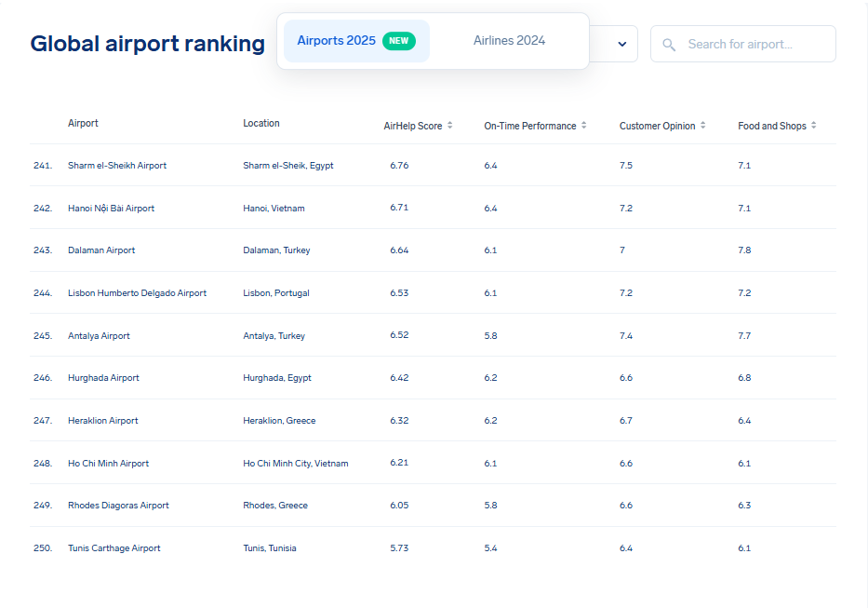Click rank number 241.
This screenshot has height=608, width=868.
(43, 165)
